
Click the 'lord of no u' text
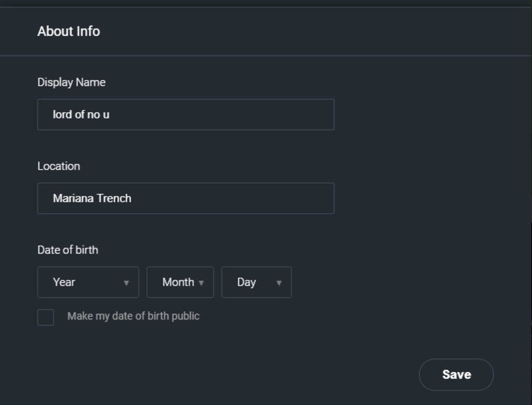(x=81, y=114)
